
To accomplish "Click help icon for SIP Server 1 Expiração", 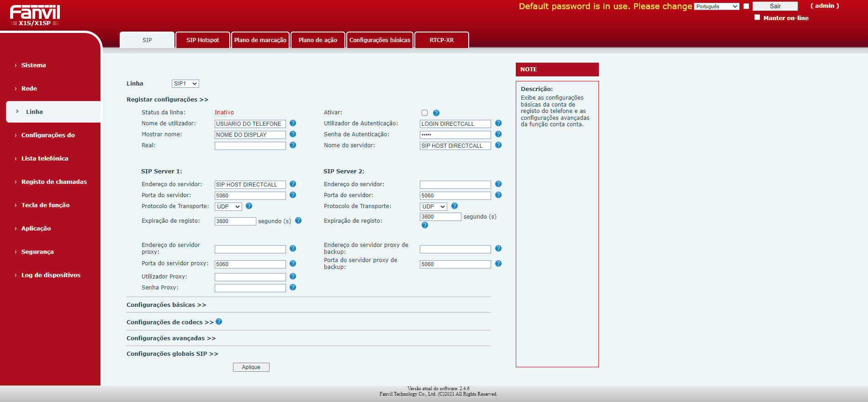I will (298, 221).
